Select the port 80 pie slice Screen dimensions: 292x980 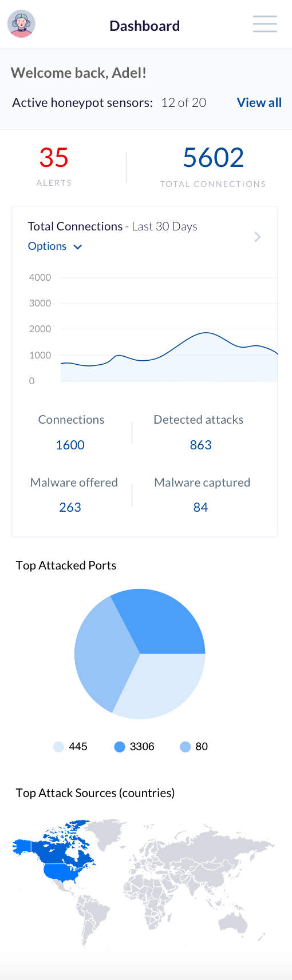103,652
